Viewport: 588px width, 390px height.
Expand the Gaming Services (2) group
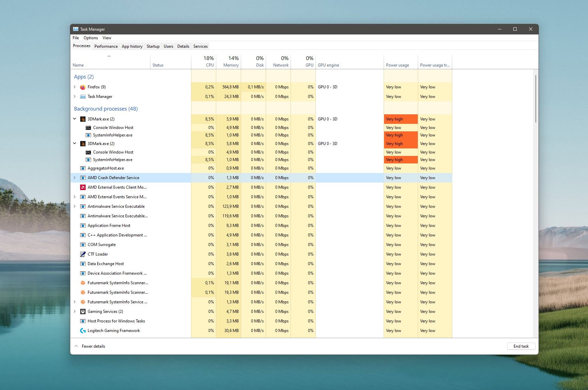[x=75, y=312]
